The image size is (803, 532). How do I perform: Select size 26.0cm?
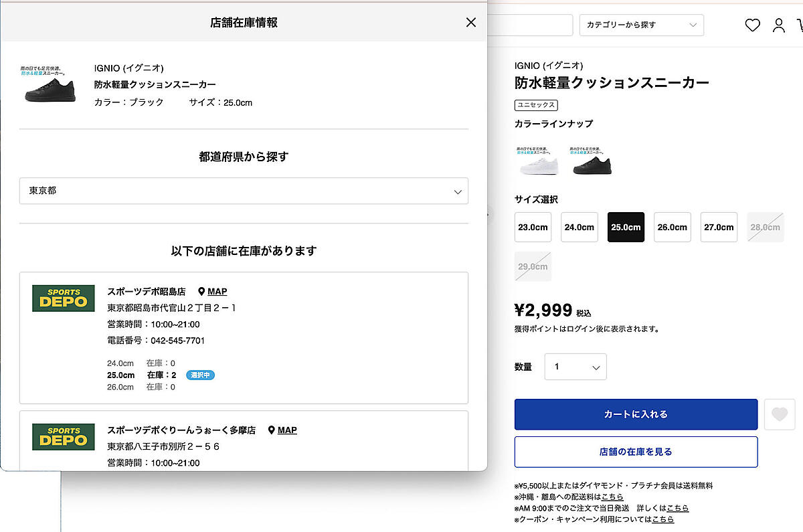[672, 227]
